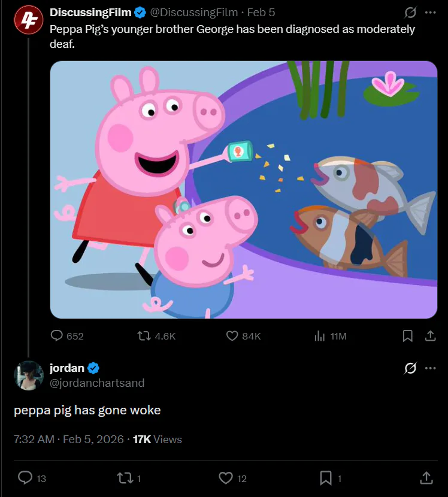View analytics showing 11M views

pyautogui.click(x=320, y=336)
